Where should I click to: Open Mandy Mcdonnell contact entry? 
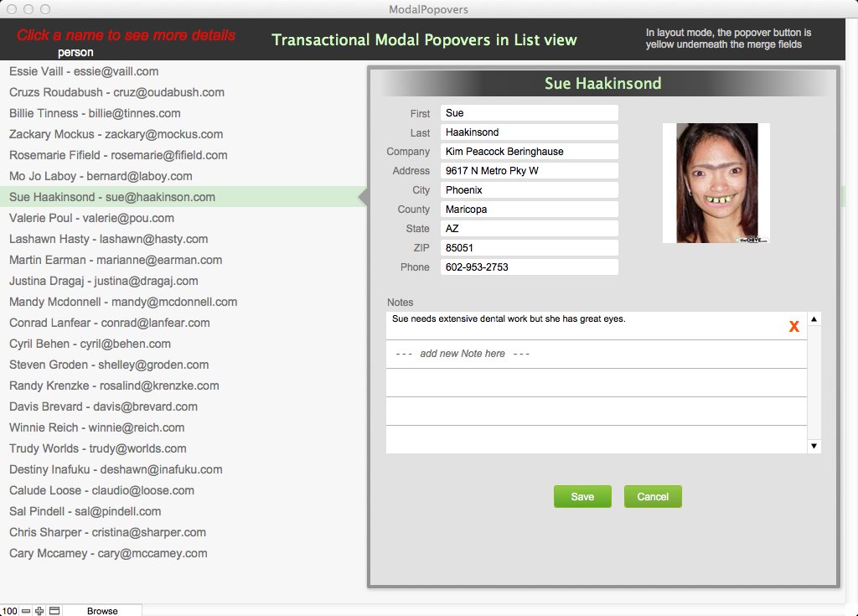pos(123,303)
